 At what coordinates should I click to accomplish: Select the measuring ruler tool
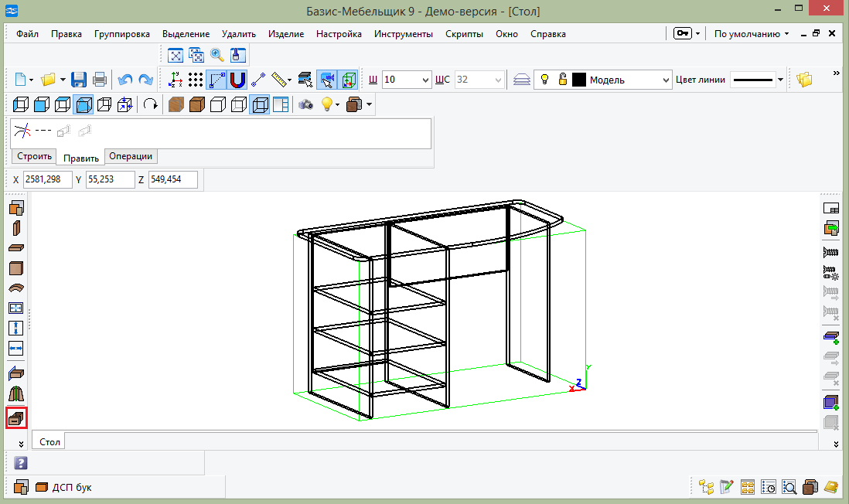pos(279,80)
